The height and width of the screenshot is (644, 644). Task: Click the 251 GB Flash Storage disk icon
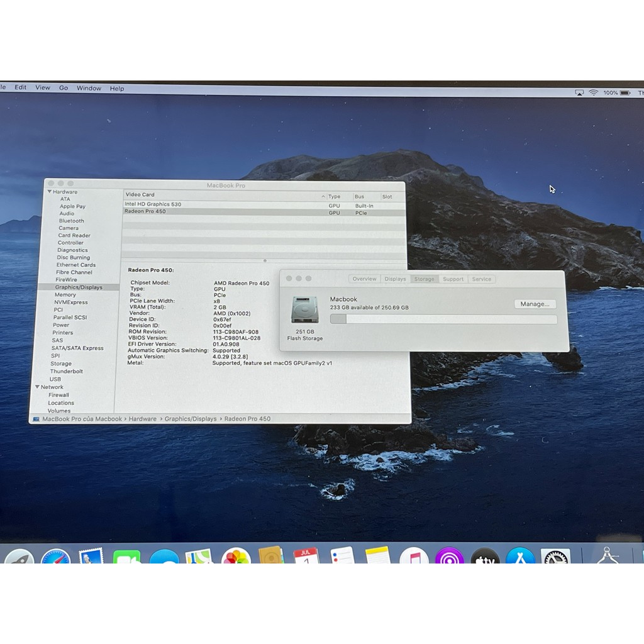304,311
